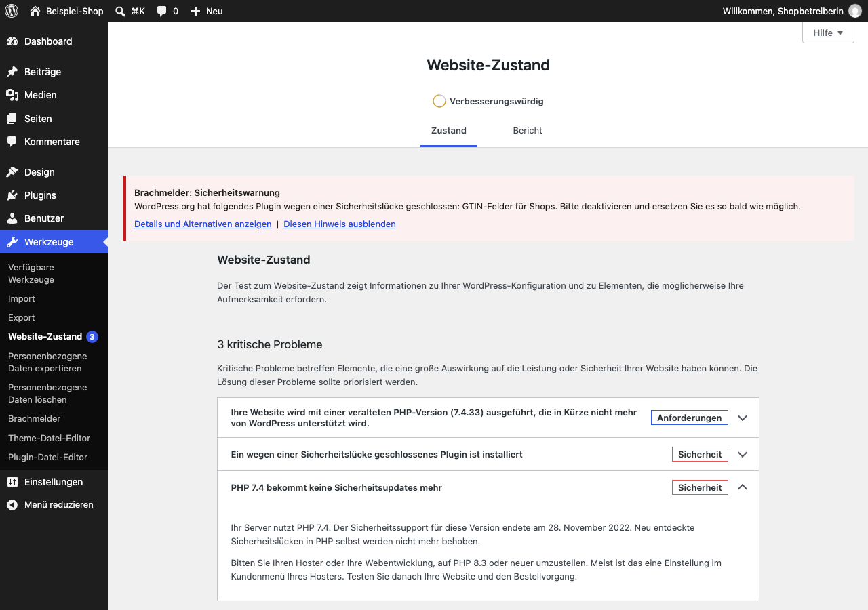
Task: Click the Design brush icon
Action: click(x=12, y=172)
